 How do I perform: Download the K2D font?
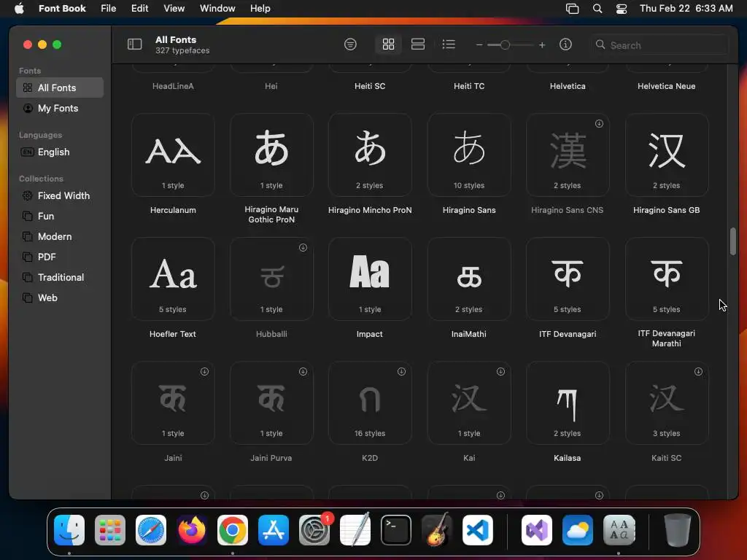point(402,371)
